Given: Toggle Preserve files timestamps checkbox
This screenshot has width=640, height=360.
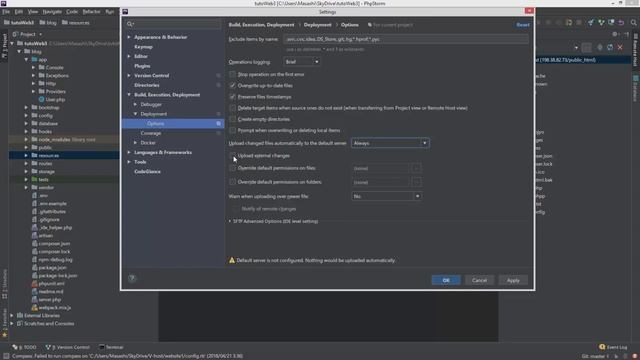Looking at the screenshot, I should point(232,97).
